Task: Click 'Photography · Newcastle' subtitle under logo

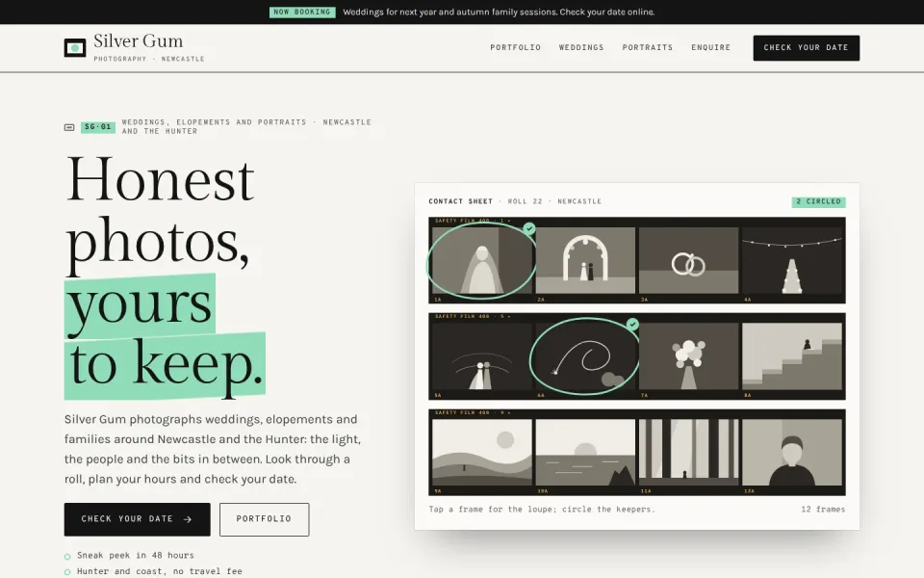Action: 149,59
